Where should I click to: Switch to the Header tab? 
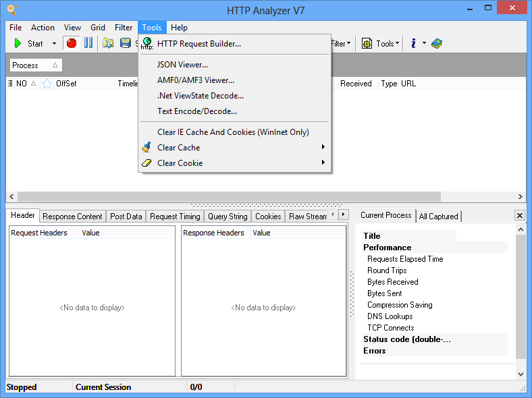point(23,215)
